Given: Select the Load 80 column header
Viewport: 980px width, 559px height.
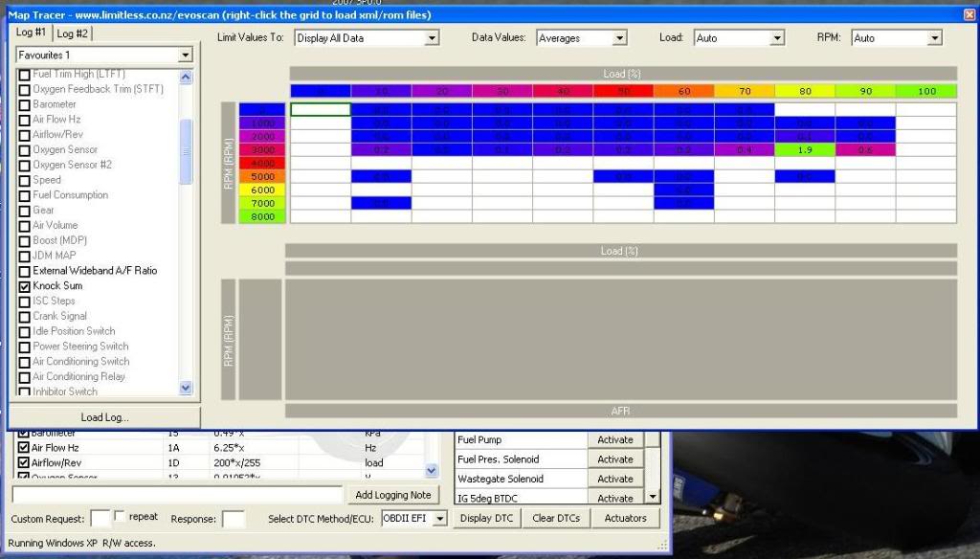Looking at the screenshot, I should pos(805,91).
